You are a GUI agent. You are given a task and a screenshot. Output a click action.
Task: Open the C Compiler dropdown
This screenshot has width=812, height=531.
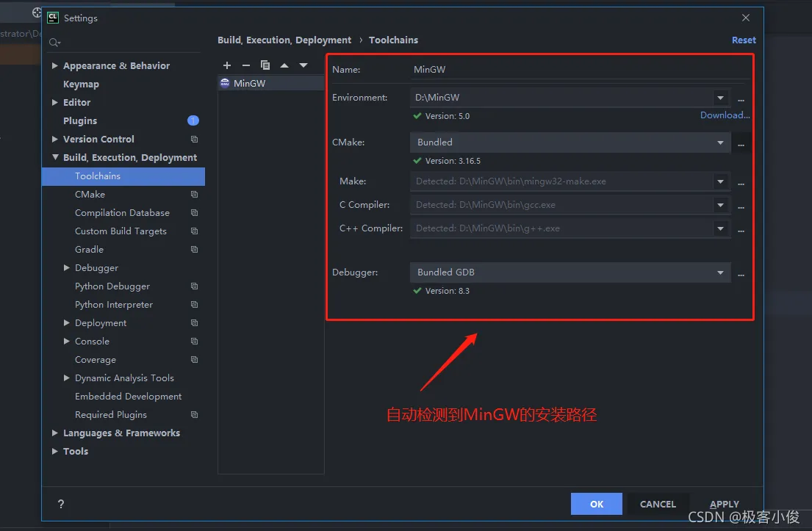pos(720,205)
